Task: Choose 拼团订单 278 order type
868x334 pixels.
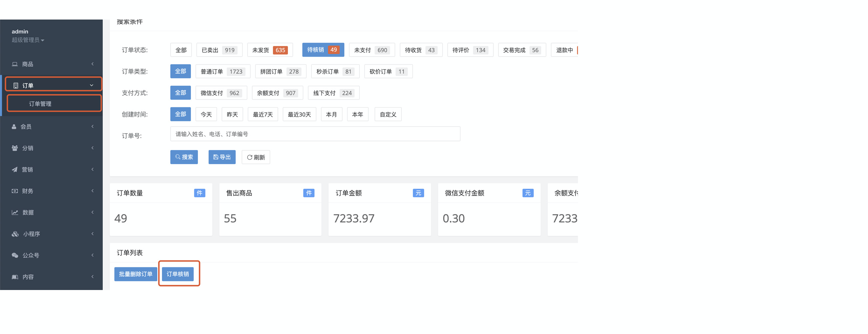Action: 281,71
